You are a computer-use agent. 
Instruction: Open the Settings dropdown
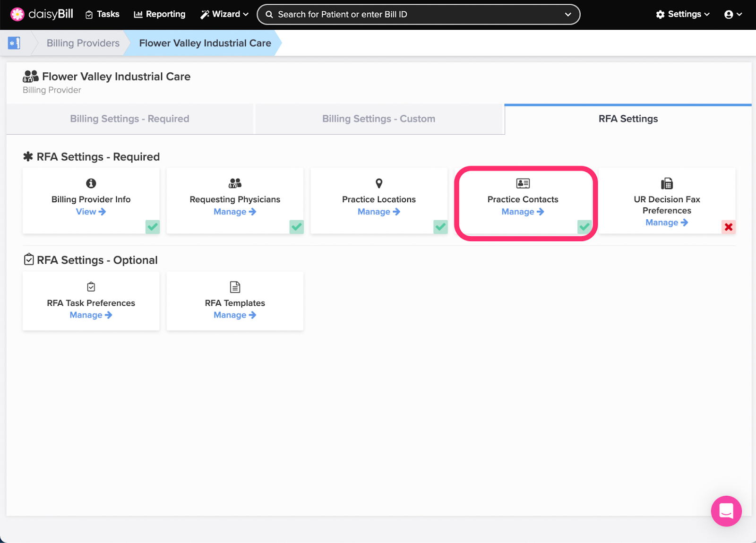pyautogui.click(x=683, y=14)
